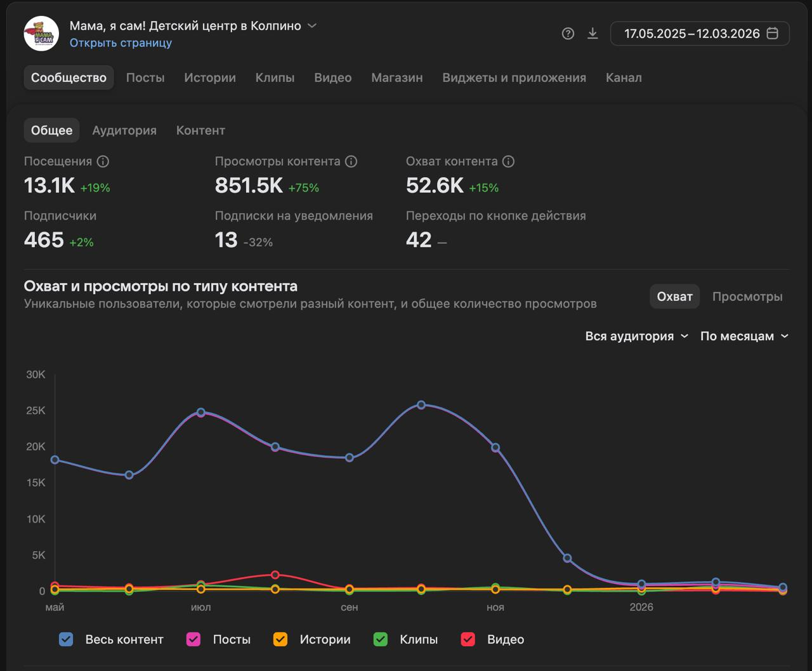Disable the Клипы series checkbox
Image resolution: width=812 pixels, height=671 pixels.
click(x=381, y=639)
